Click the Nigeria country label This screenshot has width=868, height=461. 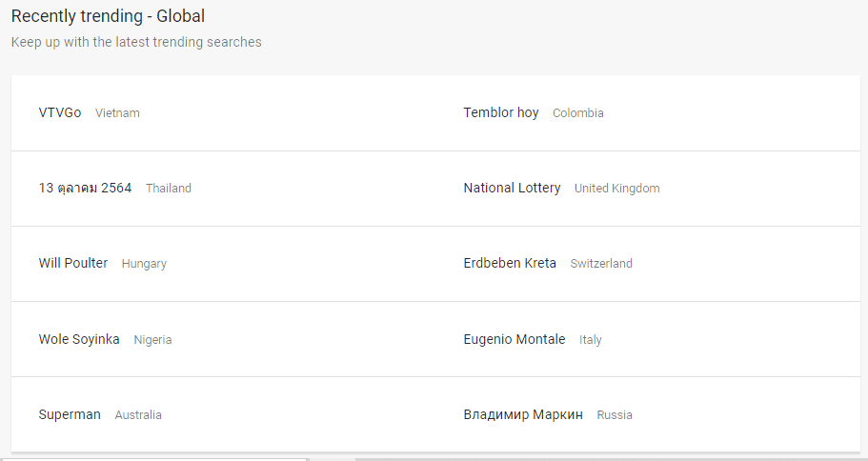coord(152,340)
